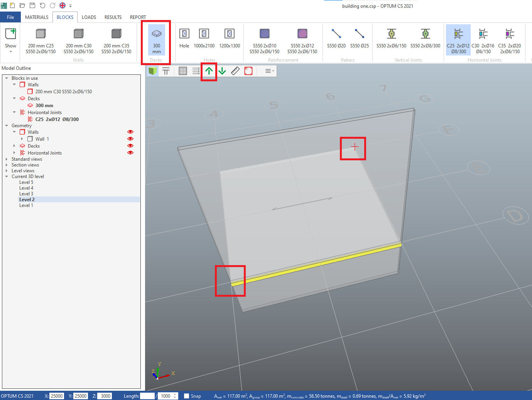Expand the Wall 1 tree item
532x400 pixels.
tap(22, 139)
